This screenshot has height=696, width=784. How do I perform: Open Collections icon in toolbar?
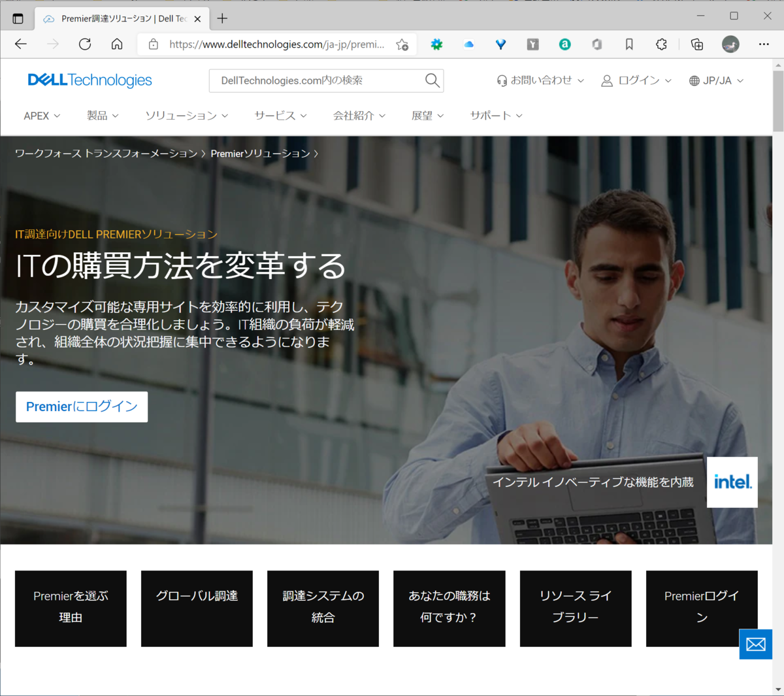click(x=697, y=44)
